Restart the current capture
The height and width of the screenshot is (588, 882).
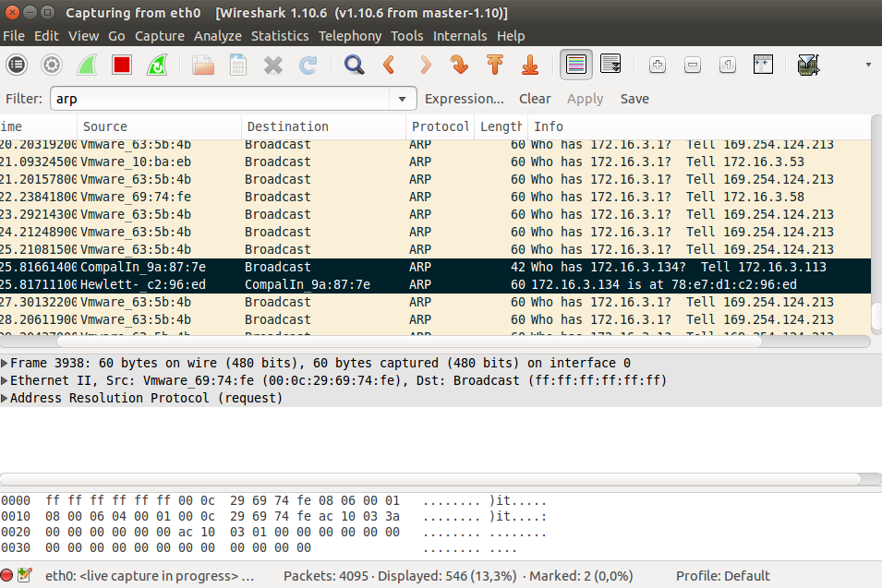pos(157,65)
